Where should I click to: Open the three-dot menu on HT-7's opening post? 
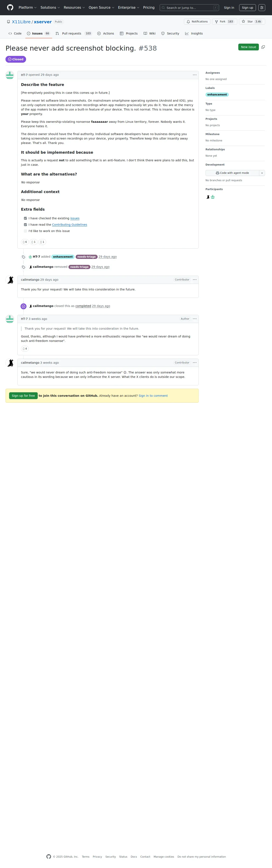pos(194,75)
